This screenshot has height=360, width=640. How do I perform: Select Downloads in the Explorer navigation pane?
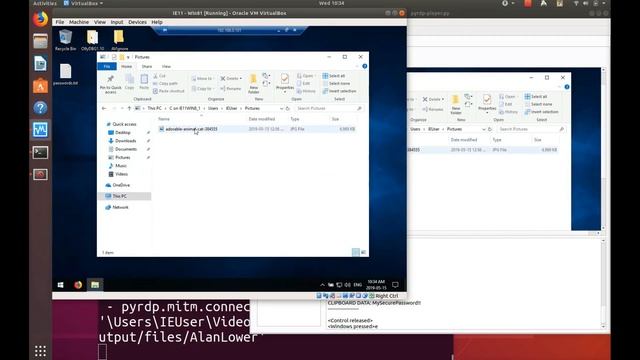coord(125,141)
